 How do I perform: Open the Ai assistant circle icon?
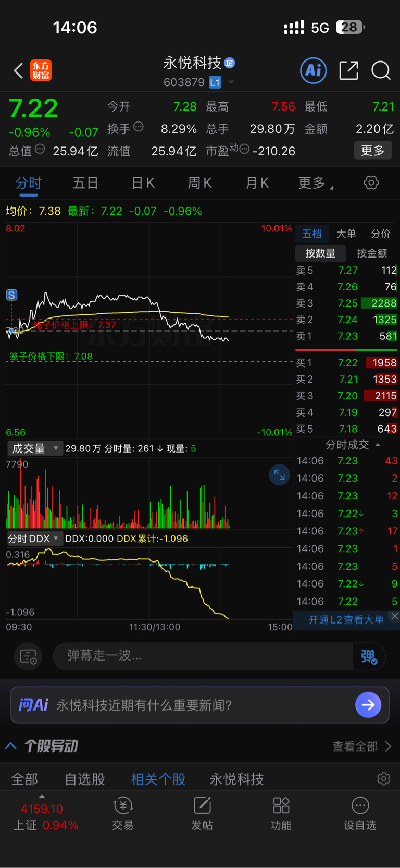[x=314, y=70]
